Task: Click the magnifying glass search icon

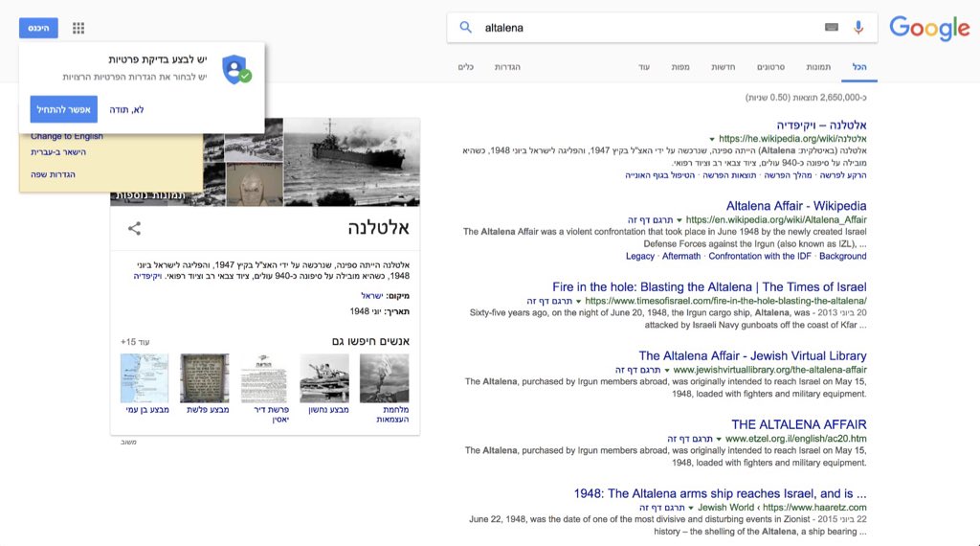Action: (x=466, y=28)
